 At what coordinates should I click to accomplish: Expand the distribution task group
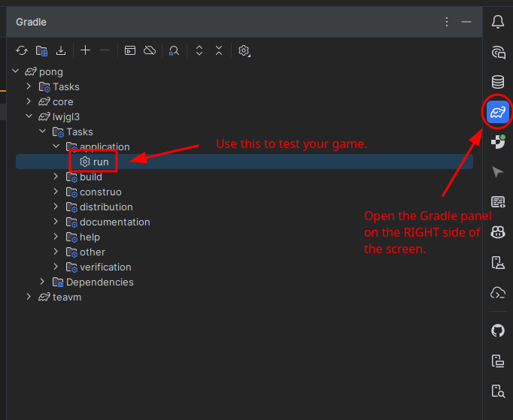pos(56,207)
